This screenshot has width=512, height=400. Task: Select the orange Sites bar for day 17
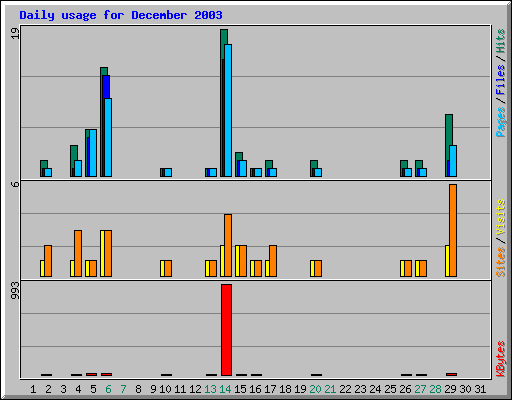(x=273, y=261)
